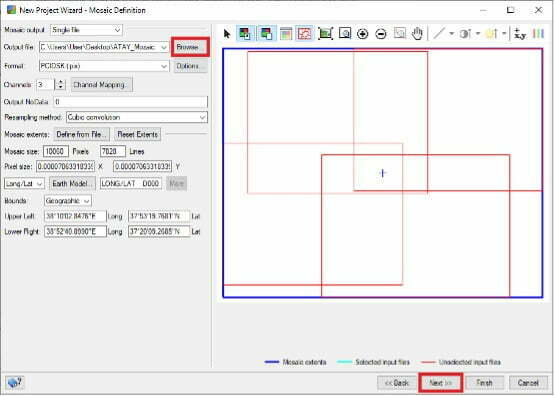Close the wizard window

(538, 10)
